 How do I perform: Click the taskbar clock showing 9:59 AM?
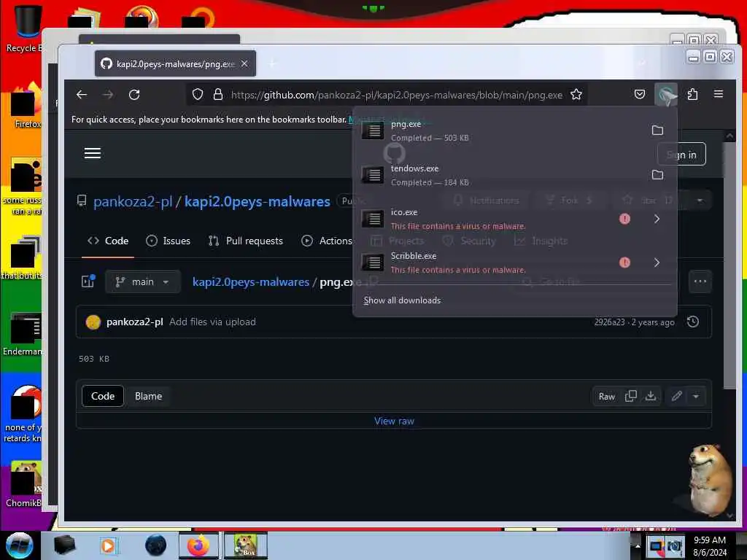[x=710, y=545]
